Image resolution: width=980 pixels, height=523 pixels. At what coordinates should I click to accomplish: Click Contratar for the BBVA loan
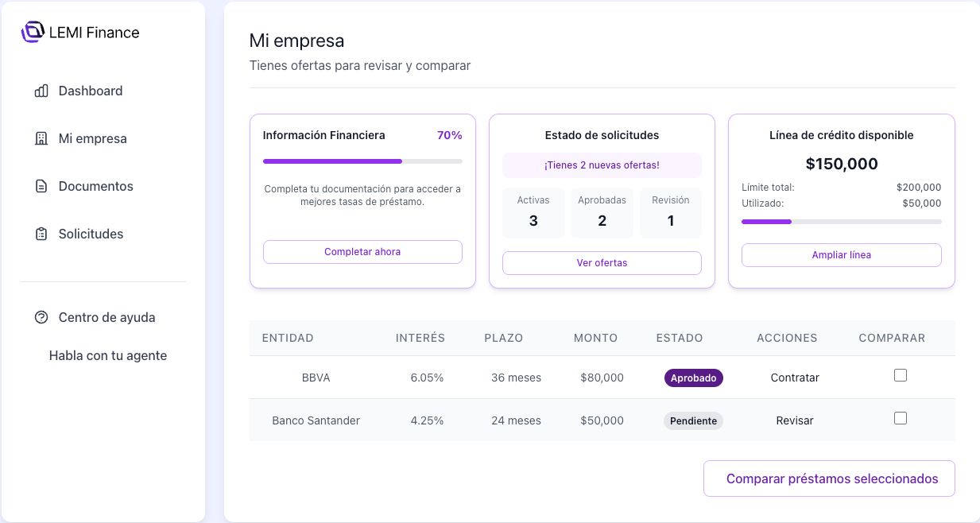tap(795, 378)
